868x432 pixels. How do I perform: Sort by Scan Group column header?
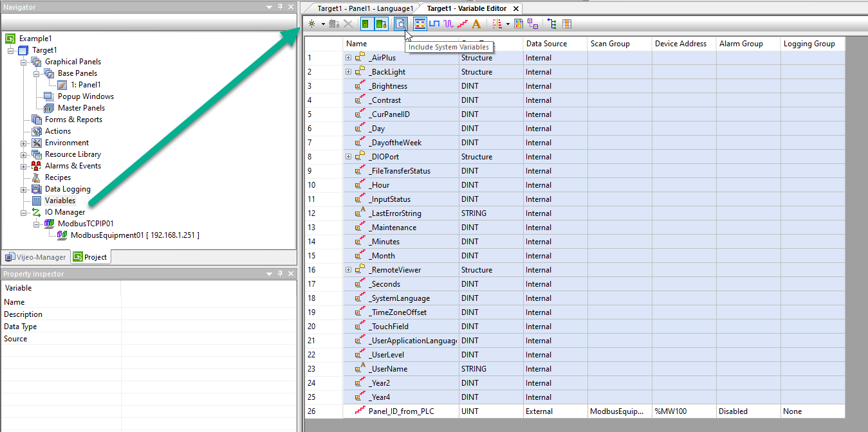(620, 44)
